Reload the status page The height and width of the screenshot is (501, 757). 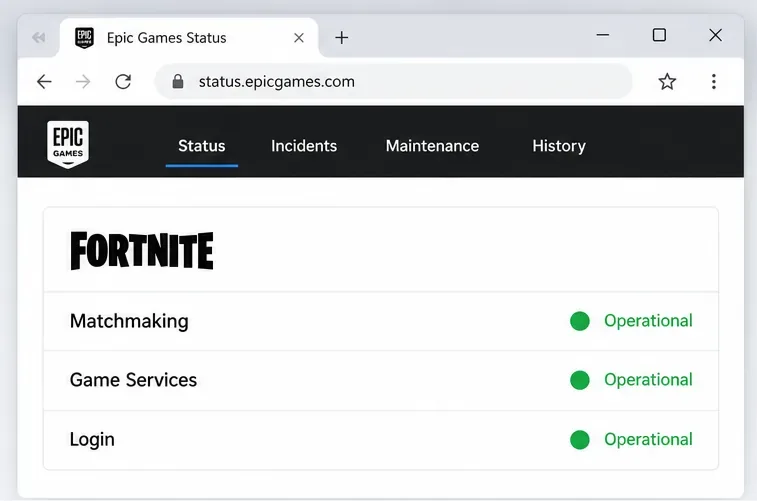(x=123, y=82)
